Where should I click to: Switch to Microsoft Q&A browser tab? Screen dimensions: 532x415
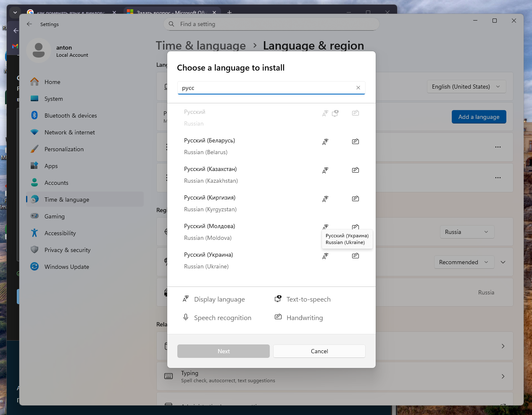pos(172,12)
